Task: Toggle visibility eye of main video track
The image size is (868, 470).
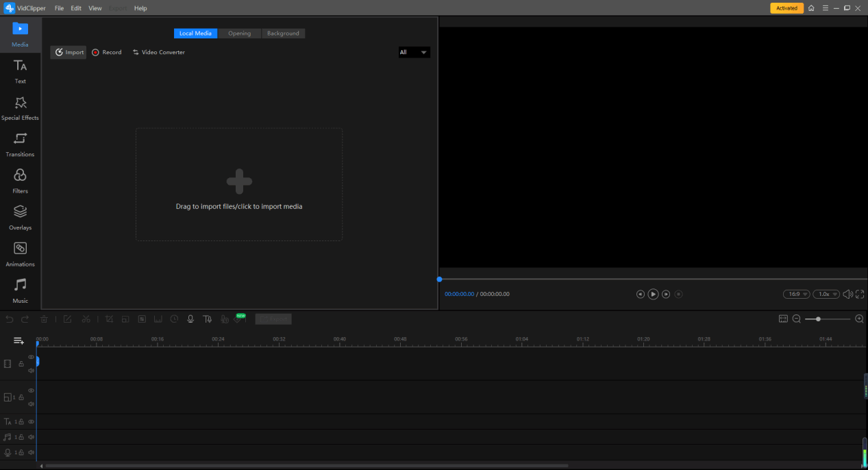Action: pos(31,358)
